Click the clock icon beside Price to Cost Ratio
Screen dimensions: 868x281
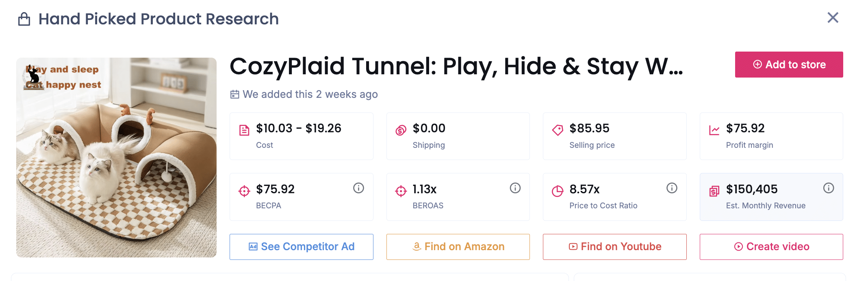pos(557,190)
